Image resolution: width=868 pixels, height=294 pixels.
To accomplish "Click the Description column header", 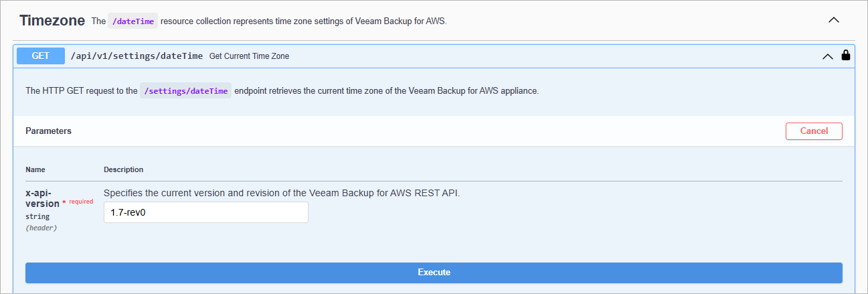I will tap(123, 169).
